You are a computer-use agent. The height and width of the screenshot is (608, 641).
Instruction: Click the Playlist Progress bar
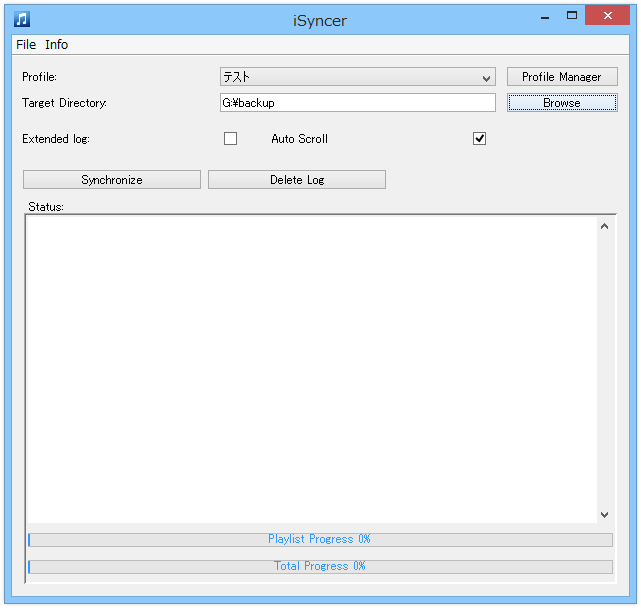(x=320, y=540)
